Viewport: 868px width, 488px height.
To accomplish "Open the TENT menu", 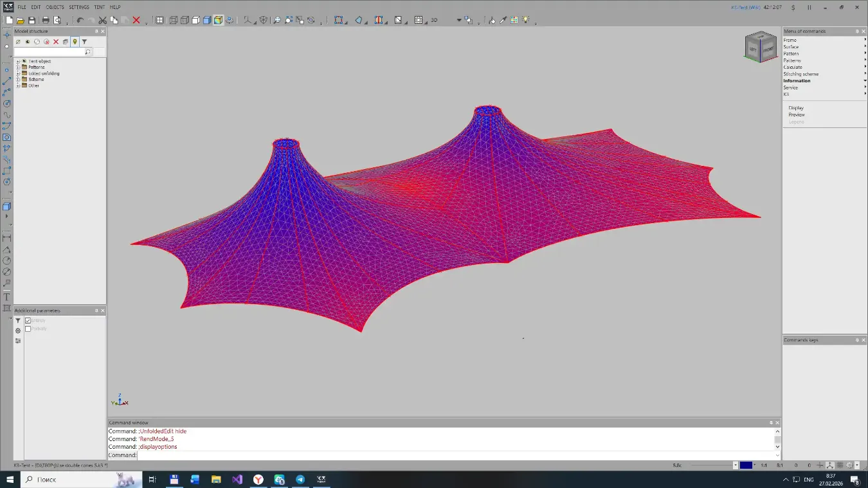I will [100, 7].
